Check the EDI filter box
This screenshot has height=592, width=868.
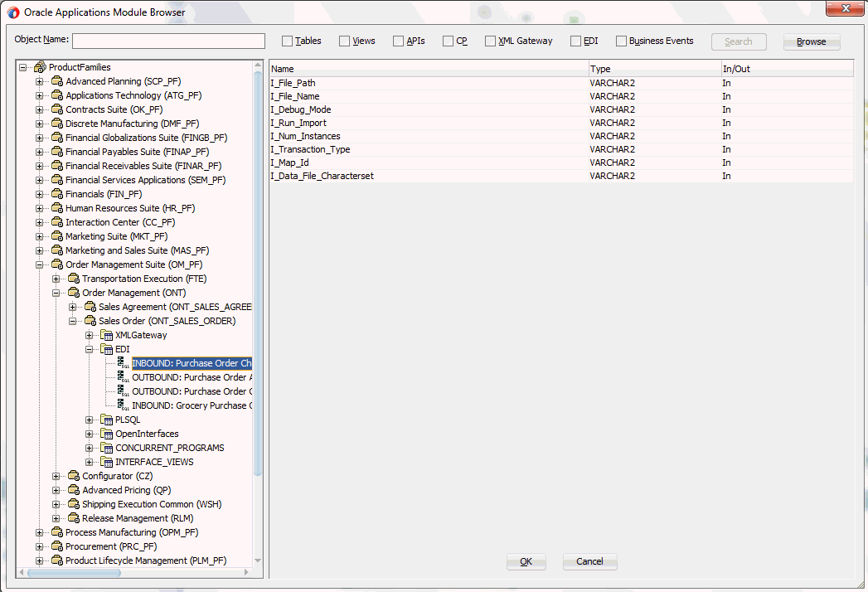tap(575, 41)
